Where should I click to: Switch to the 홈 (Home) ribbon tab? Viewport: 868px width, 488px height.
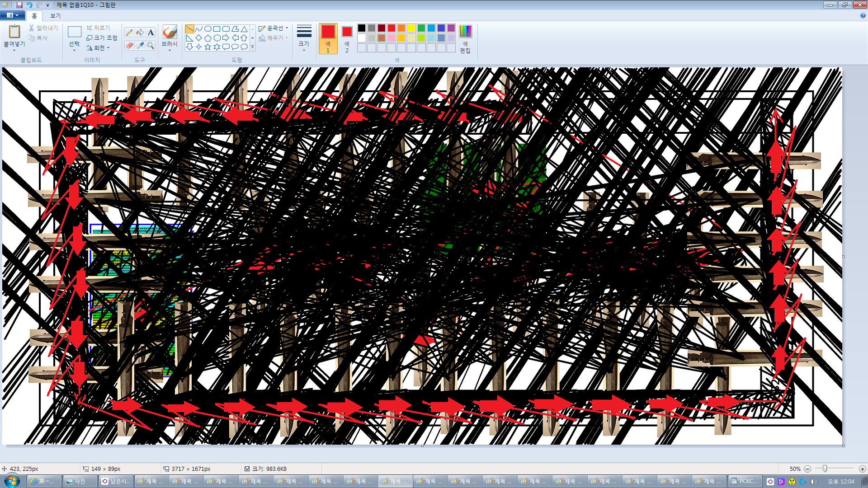(34, 16)
